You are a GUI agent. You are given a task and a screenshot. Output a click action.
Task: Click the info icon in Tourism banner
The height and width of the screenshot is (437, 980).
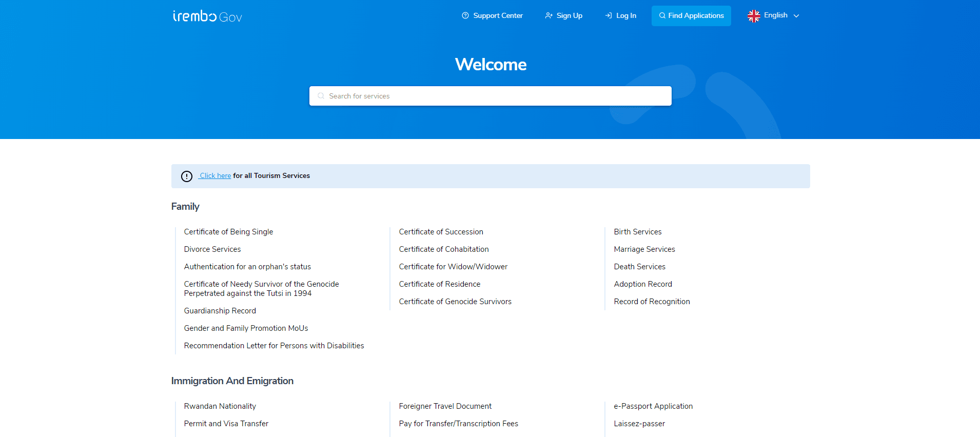[187, 176]
